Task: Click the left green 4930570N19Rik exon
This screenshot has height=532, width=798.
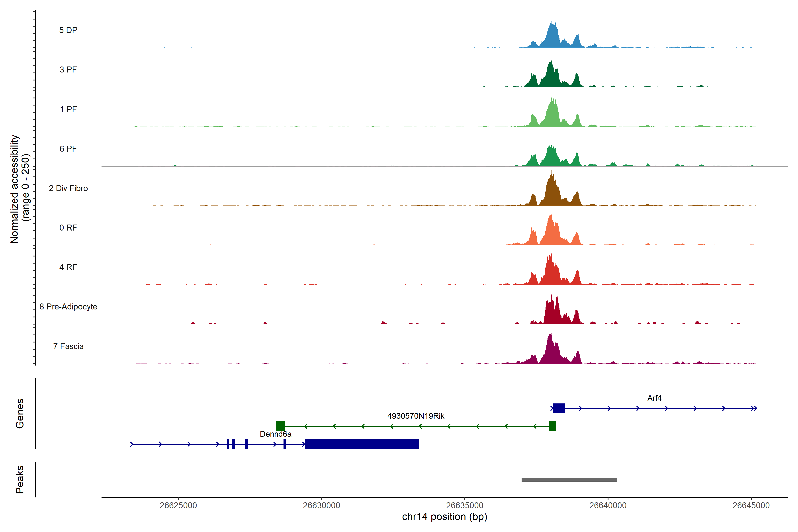Action: click(x=280, y=426)
